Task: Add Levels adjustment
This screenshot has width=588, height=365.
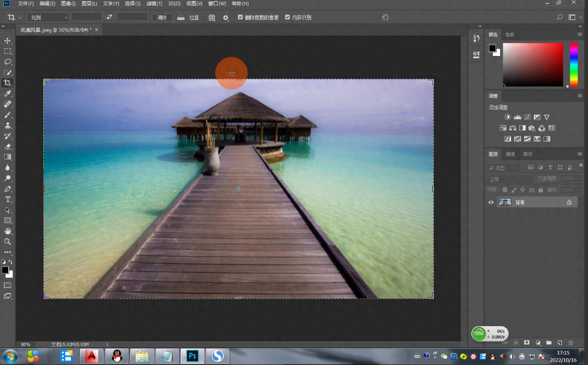Action: click(x=518, y=117)
